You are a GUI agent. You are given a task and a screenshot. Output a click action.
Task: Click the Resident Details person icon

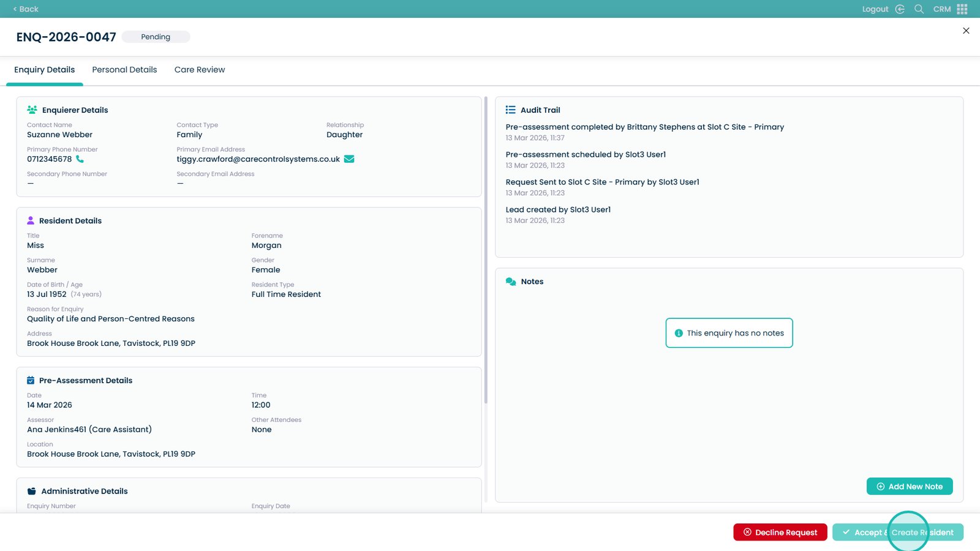31,221
